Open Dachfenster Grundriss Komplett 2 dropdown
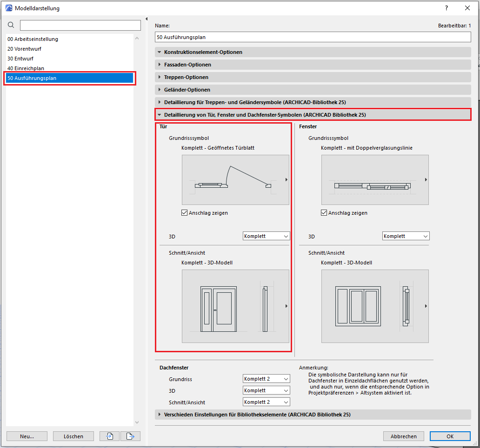Screen dimensions: 480x448 pos(266,379)
